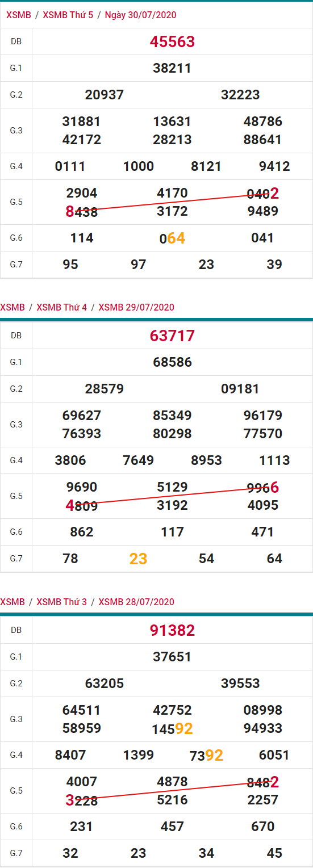Viewport: 313px width, 868px height.
Task: Select G.5 number 8438 with red digit
Action: tap(82, 212)
